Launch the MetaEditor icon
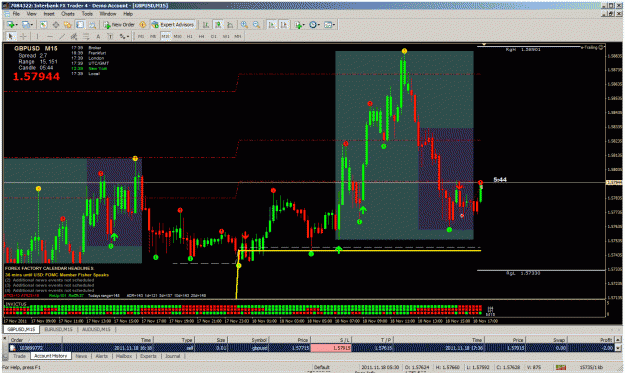Screen dimensions: 625x373 pos(143,25)
